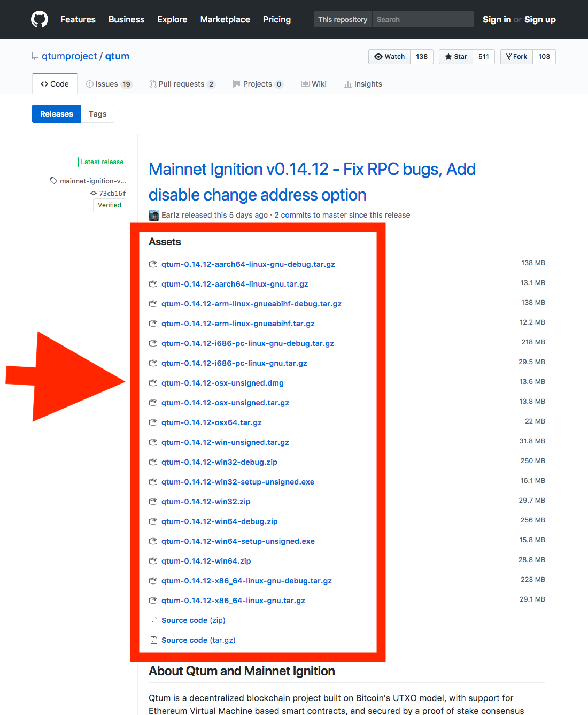Click the package icon beside qtum-0.14.12-arm-linux-gnueabihf.tar.gz
The image size is (588, 715).
coord(153,324)
